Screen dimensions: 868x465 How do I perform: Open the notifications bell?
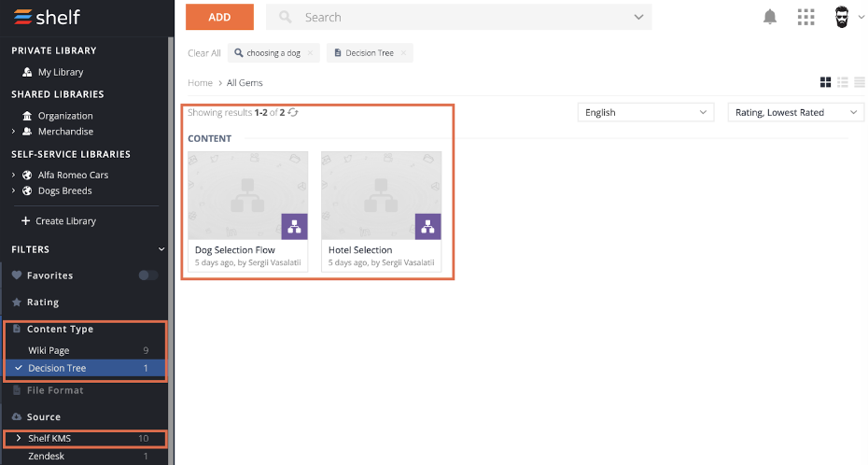769,17
